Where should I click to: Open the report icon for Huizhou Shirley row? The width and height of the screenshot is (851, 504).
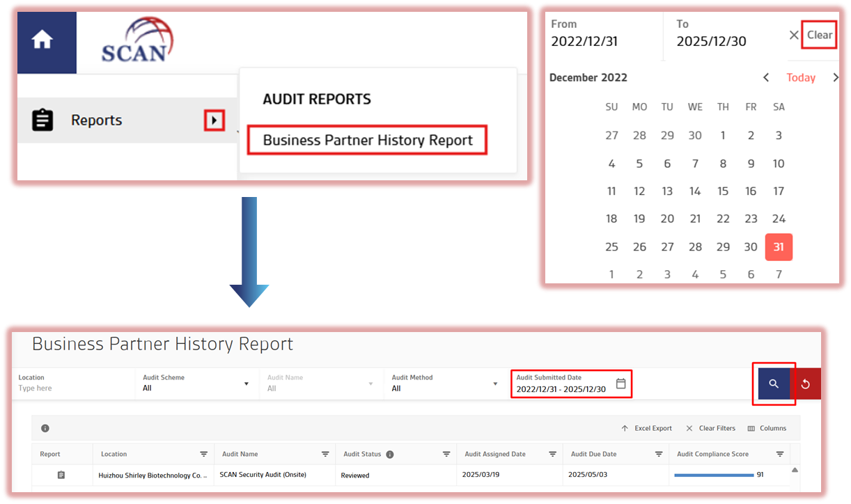[x=61, y=475]
